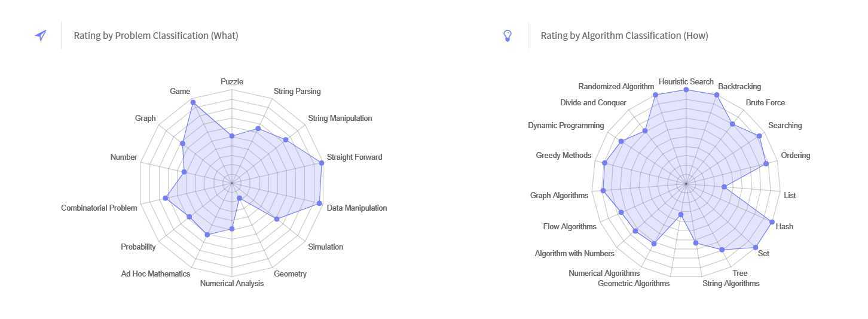The image size is (868, 319).
Task: Click the Graph Algorithms data point
Action: [x=603, y=191]
